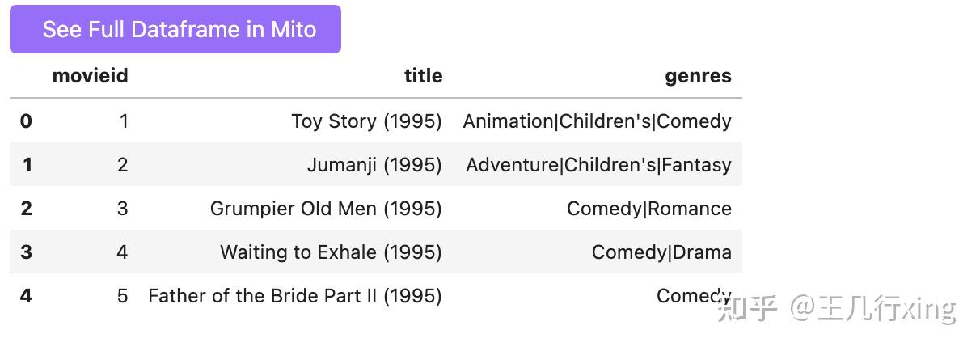Click row index 3
980x351 pixels.
(x=26, y=252)
